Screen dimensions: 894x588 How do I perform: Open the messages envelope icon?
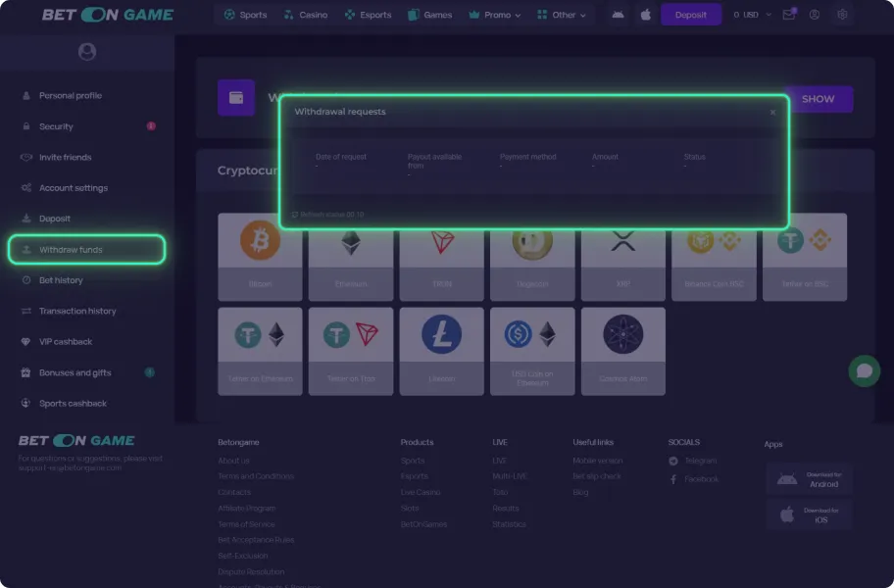pos(788,15)
